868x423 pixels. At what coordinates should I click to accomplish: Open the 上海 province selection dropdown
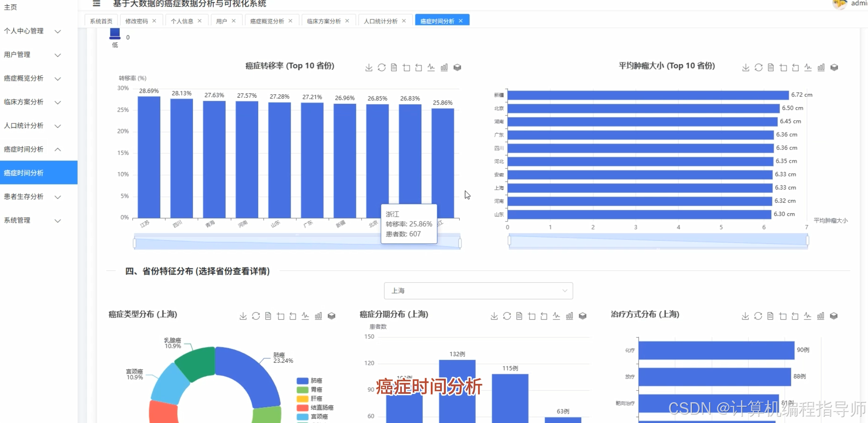[478, 291]
